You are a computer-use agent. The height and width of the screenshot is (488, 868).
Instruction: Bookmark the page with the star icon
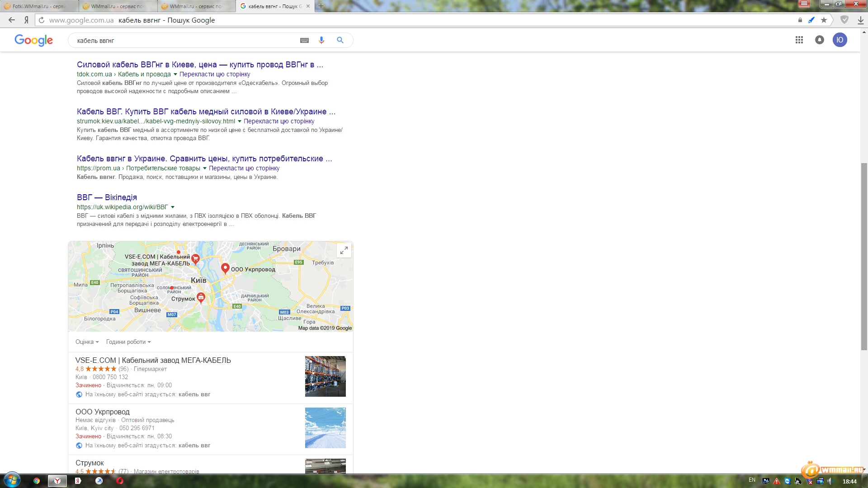pos(824,20)
